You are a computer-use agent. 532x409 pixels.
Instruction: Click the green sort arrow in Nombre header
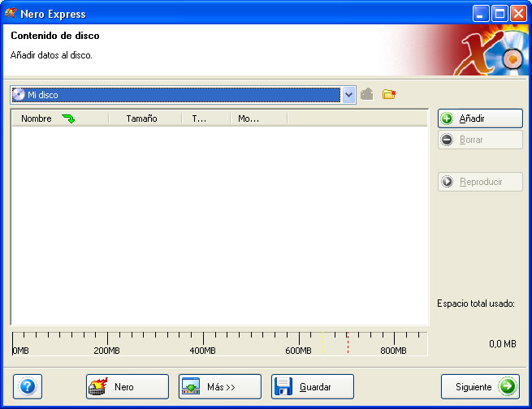click(x=68, y=118)
